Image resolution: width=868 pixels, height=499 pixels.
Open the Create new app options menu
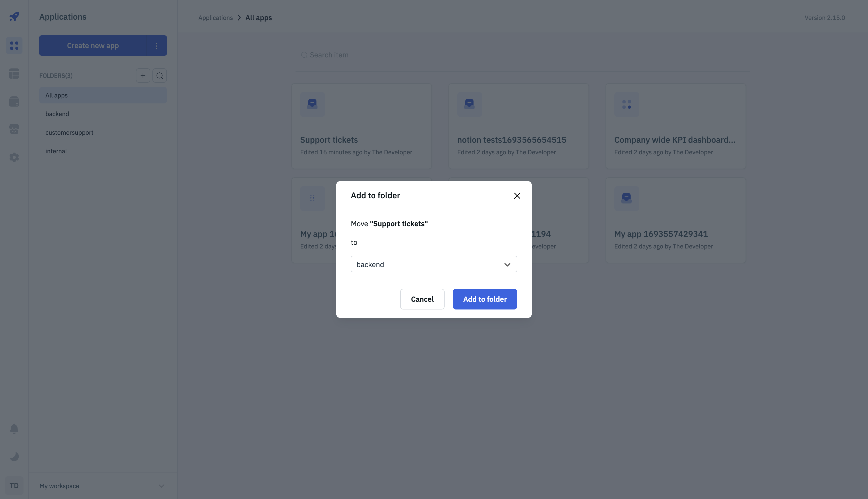[x=157, y=46]
